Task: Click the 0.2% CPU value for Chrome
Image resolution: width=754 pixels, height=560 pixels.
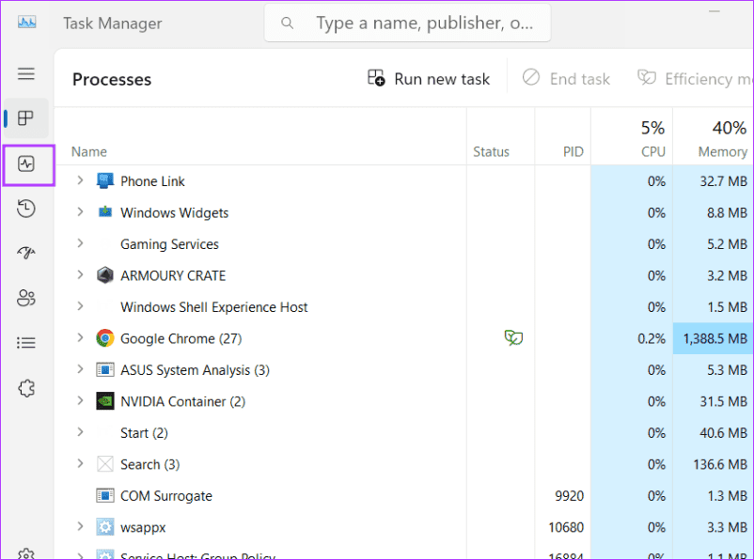Action: tap(652, 338)
